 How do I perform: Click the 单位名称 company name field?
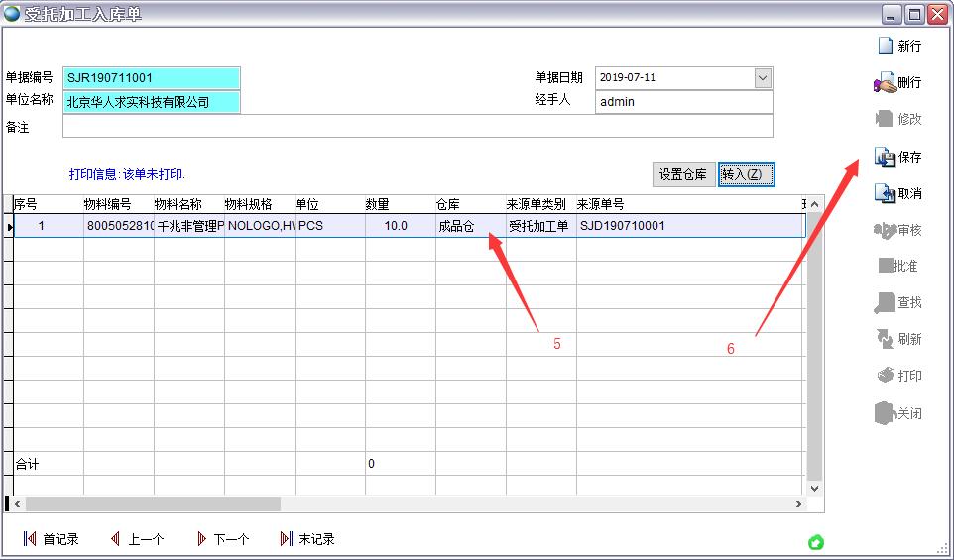[152, 102]
